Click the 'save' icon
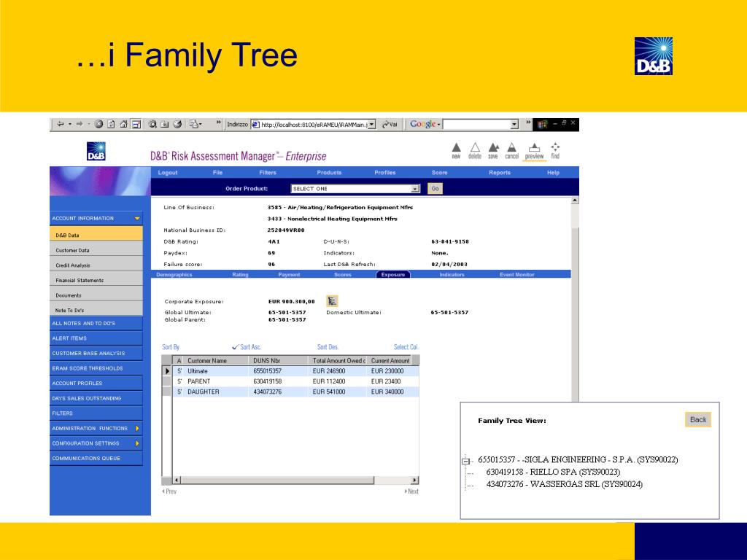 [493, 150]
